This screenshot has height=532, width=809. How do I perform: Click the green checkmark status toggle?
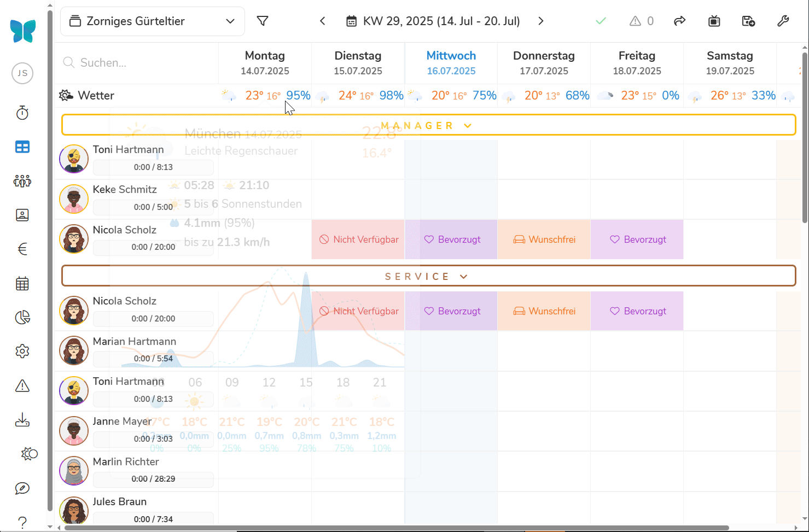601,21
